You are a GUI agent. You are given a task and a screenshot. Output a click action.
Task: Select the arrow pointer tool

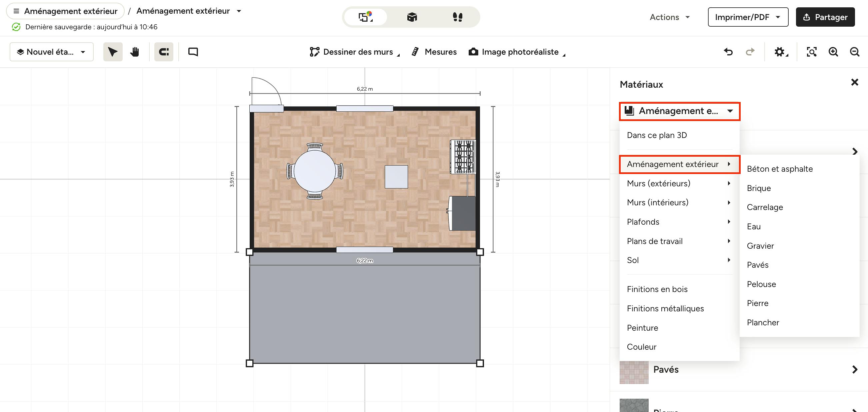[x=113, y=52]
